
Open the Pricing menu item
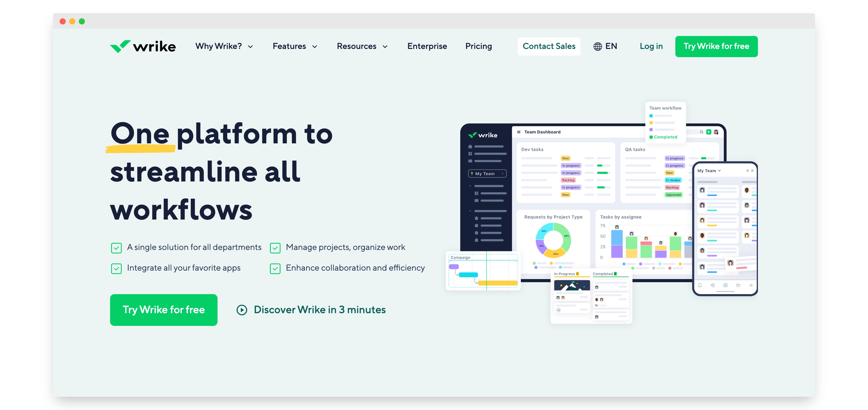point(478,46)
